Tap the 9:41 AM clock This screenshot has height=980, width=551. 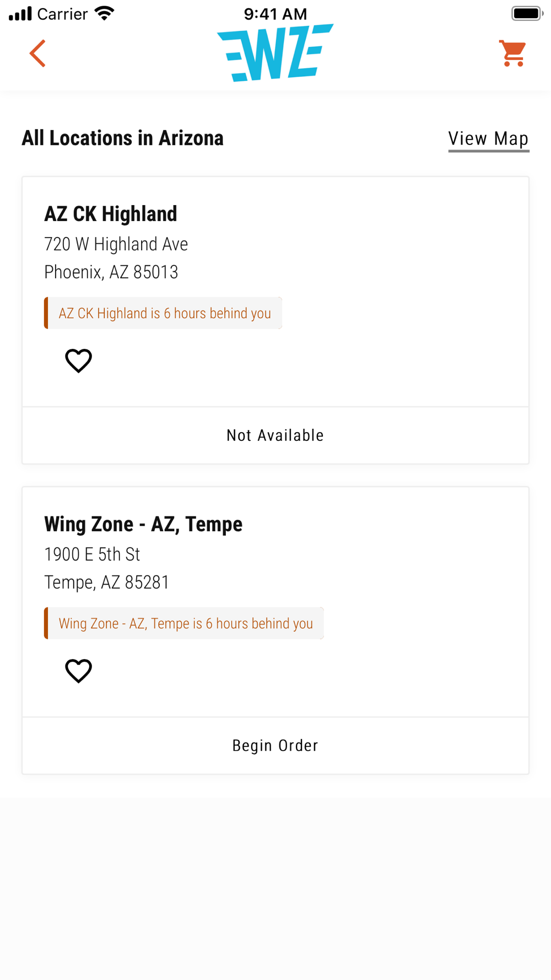[x=275, y=14]
